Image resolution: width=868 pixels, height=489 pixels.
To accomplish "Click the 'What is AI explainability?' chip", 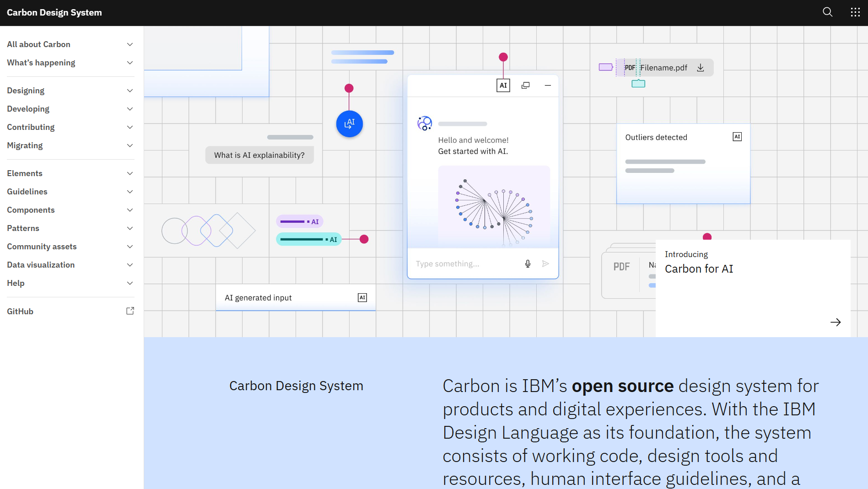I will click(259, 155).
